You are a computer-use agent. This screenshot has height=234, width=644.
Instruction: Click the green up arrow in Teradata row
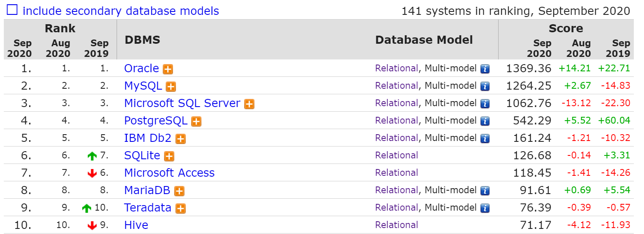pos(86,209)
